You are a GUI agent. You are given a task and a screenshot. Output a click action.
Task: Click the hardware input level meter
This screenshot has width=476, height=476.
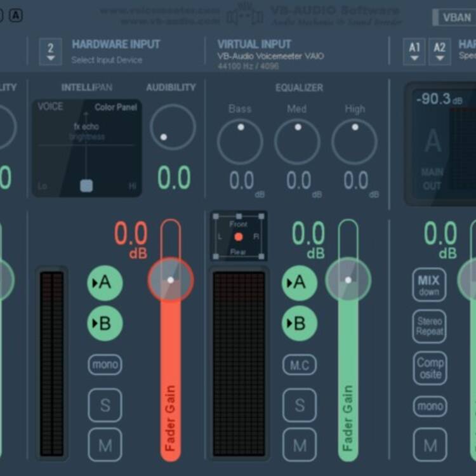pos(52,364)
